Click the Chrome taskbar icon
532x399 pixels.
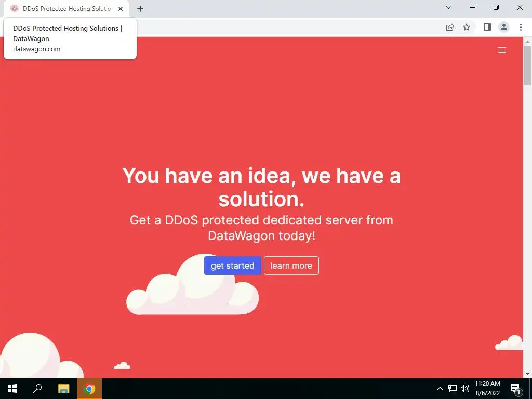89,389
